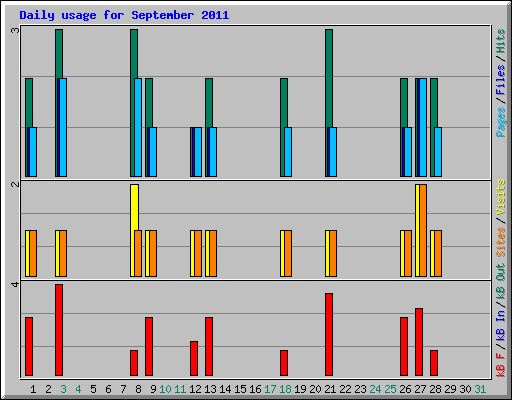Click day label '6' on the x-axis
The height and width of the screenshot is (400, 512).
tap(108, 389)
